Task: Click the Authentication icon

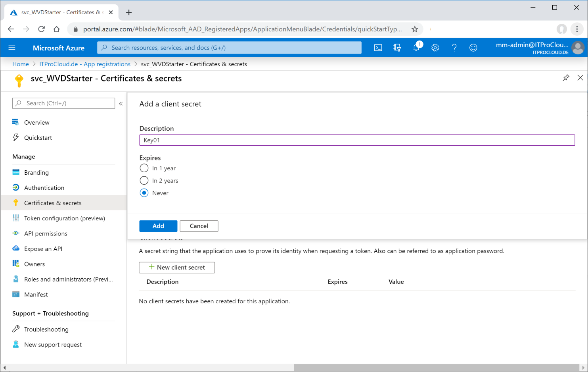Action: tap(16, 187)
